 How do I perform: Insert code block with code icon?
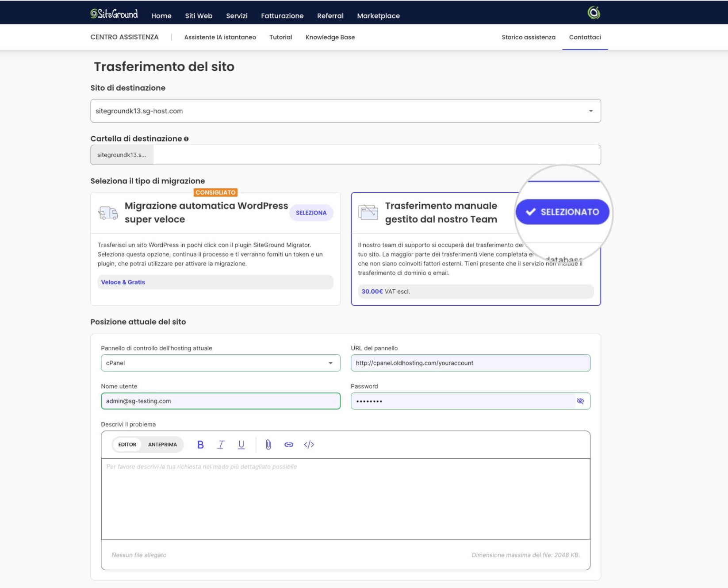(309, 445)
